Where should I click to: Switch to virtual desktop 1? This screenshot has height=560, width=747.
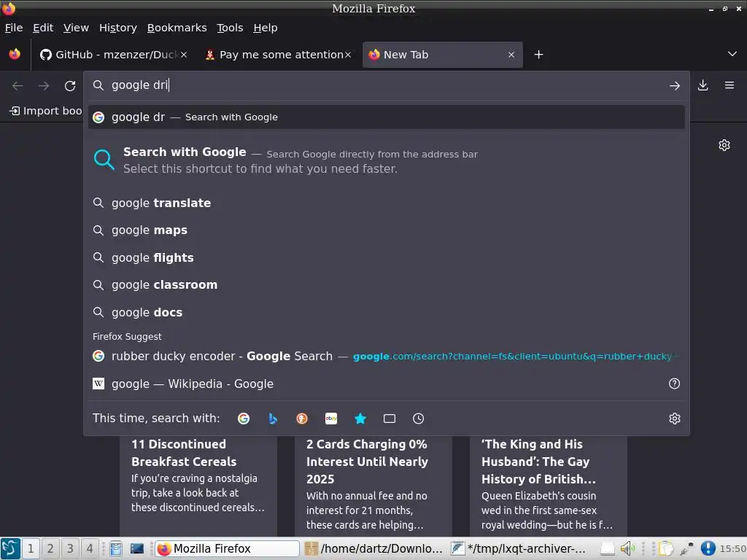[x=31, y=548]
